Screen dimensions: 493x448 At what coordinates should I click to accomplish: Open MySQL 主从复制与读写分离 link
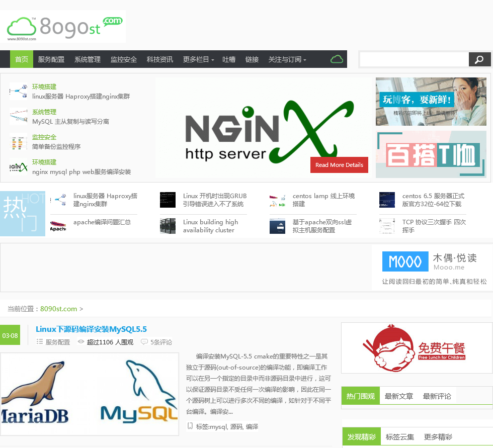(x=70, y=122)
